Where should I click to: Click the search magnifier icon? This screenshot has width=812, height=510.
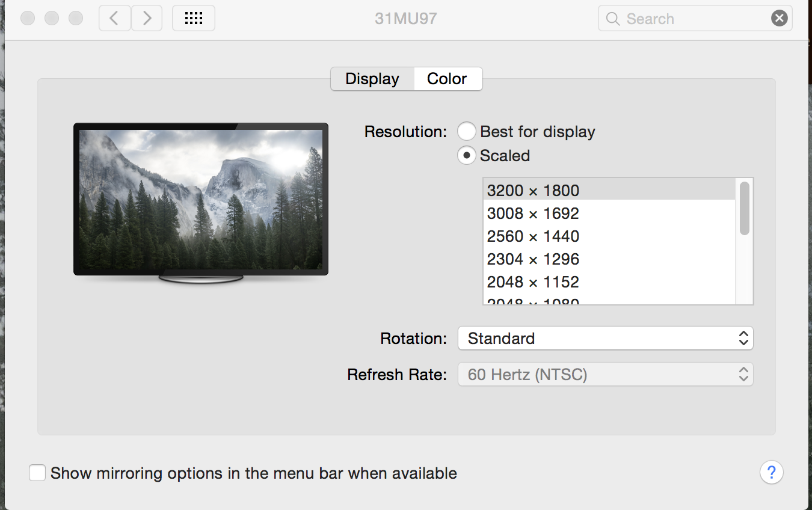click(613, 19)
